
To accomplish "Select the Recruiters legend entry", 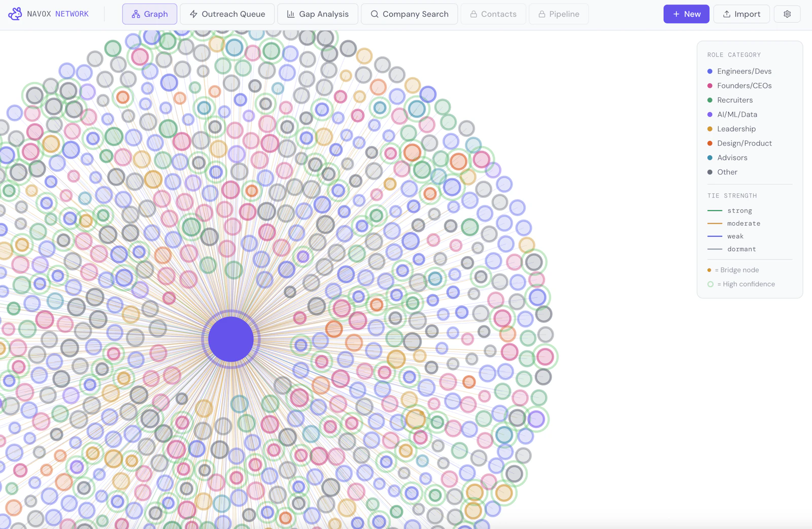I will pos(730,100).
